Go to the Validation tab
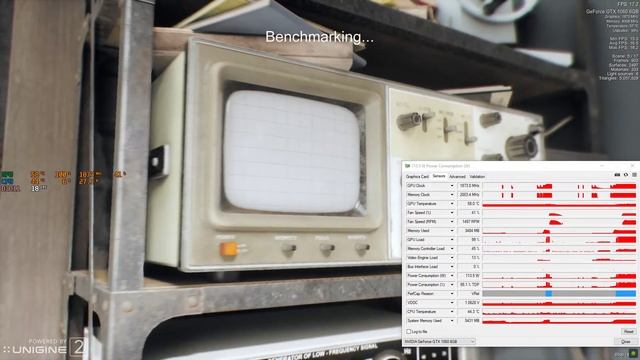Screen dimensions: 640x360 (x=477, y=177)
